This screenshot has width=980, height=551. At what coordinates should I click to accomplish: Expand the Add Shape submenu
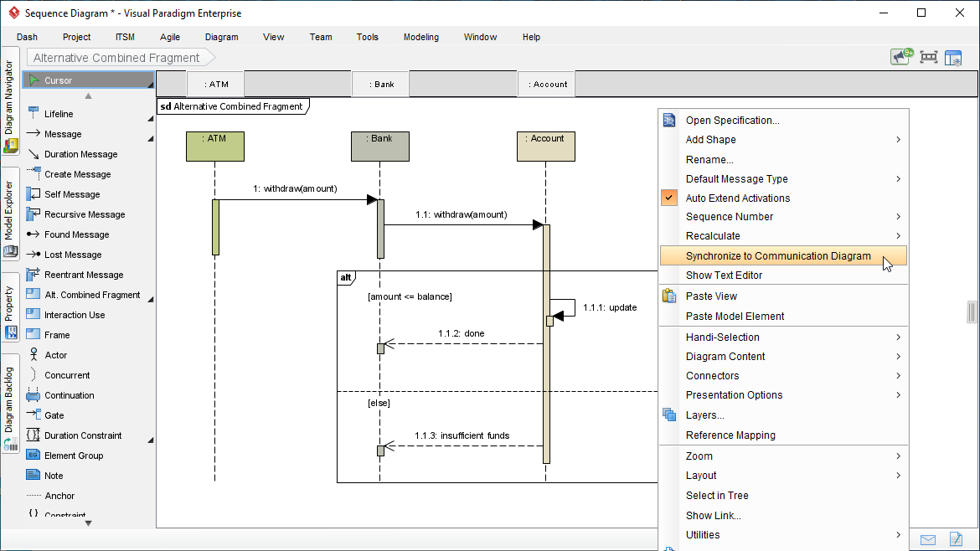(784, 139)
